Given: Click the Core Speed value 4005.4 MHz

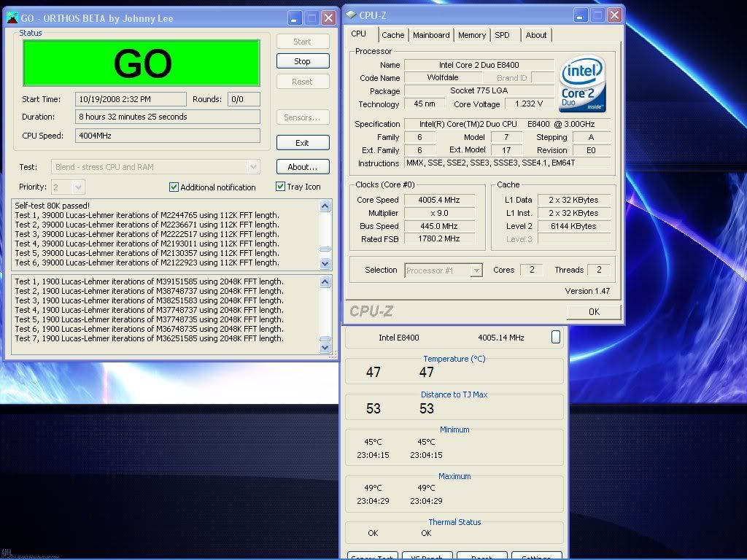Looking at the screenshot, I should (x=439, y=200).
